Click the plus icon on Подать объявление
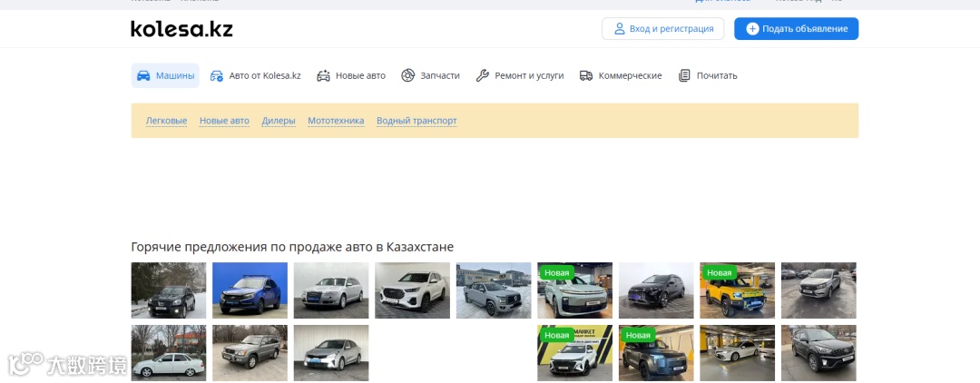The height and width of the screenshot is (383, 980). tap(752, 29)
